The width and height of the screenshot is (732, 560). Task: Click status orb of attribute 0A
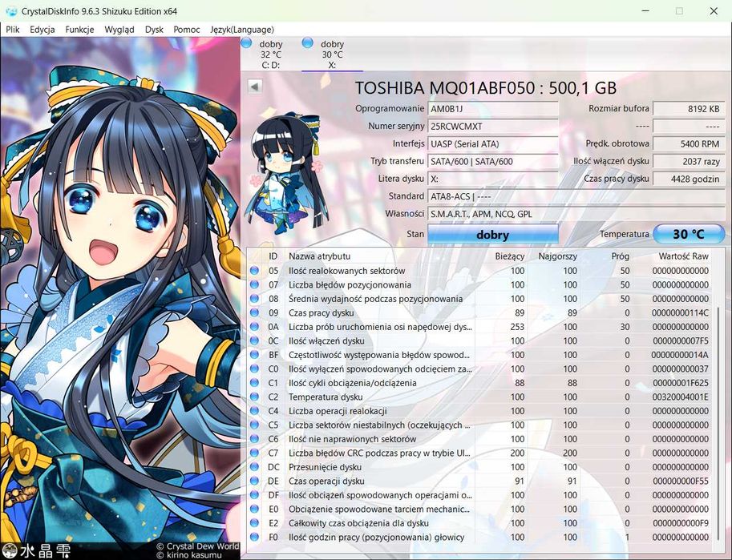point(254,327)
